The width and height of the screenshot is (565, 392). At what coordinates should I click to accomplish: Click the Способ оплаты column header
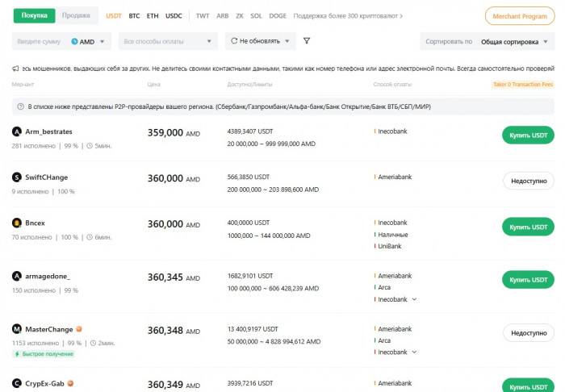(x=392, y=84)
